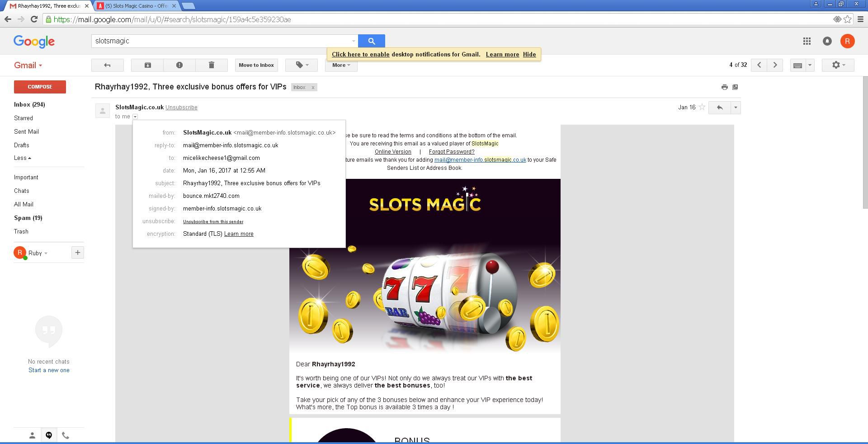
Task: Click the plus button to add a chat contact
Action: [78, 252]
